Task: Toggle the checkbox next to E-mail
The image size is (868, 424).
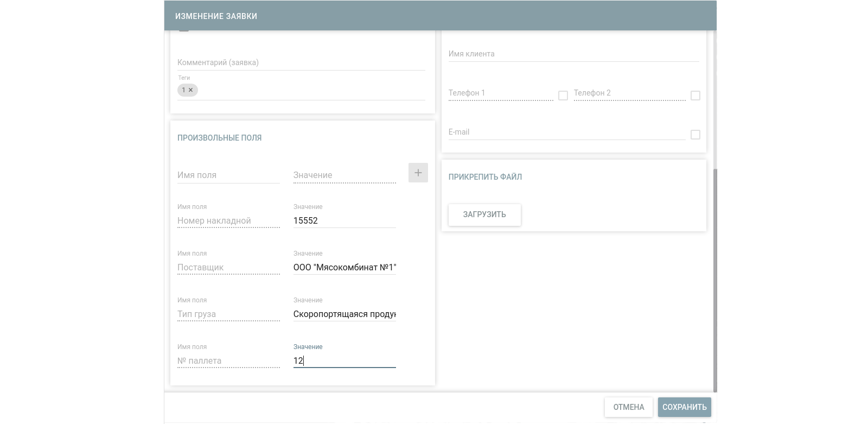Action: pyautogui.click(x=695, y=135)
